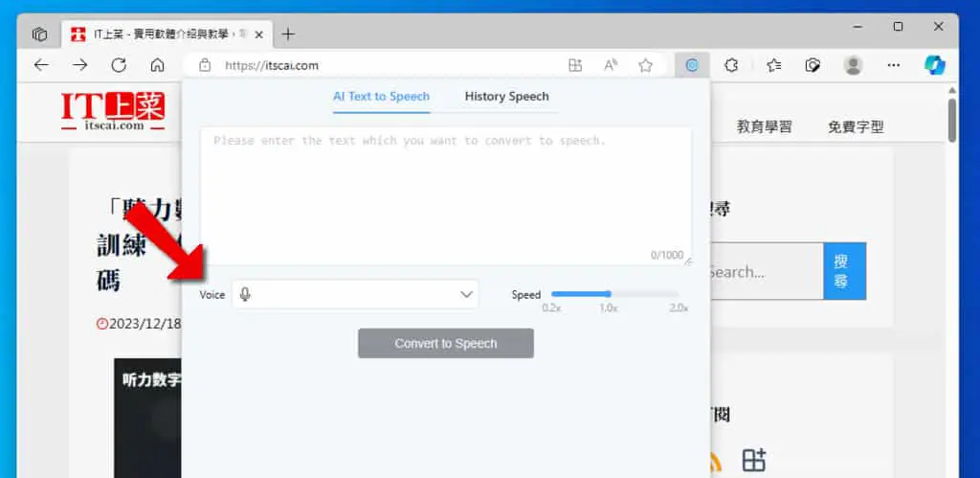This screenshot has height=478, width=980.
Task: Click the Convert to Speech button
Action: coord(446,344)
